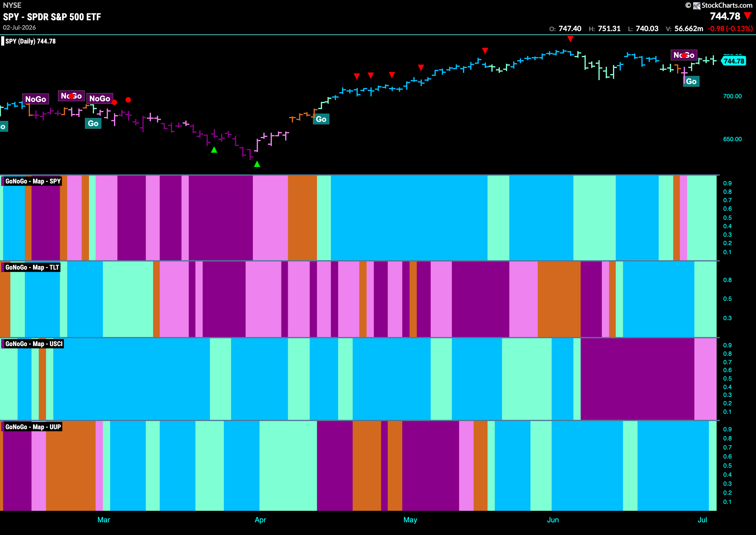The image size is (756, 535).
Task: Click the cyan 744.78 price tag on the axis
Action: coord(734,61)
